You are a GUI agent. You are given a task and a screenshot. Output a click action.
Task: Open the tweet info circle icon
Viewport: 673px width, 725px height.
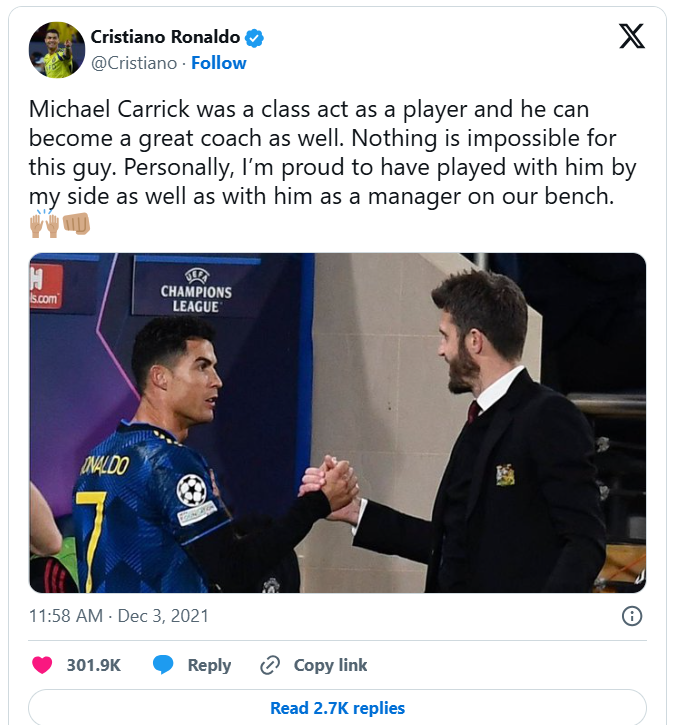click(632, 616)
